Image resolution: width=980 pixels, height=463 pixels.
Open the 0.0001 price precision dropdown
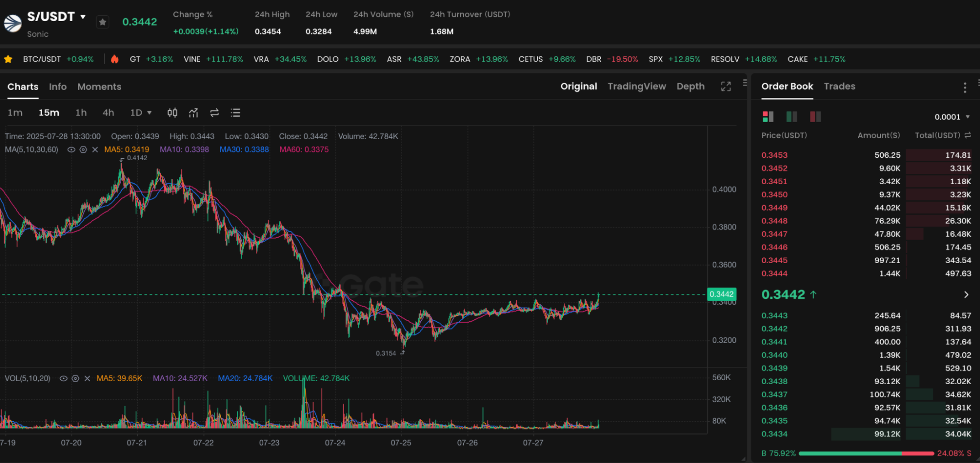click(952, 117)
